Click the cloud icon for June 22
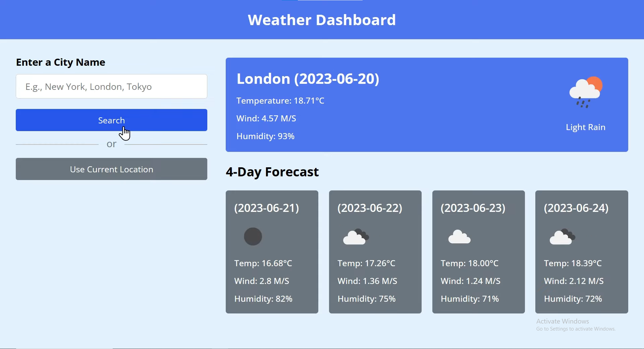The width and height of the screenshot is (644, 349). (x=356, y=237)
